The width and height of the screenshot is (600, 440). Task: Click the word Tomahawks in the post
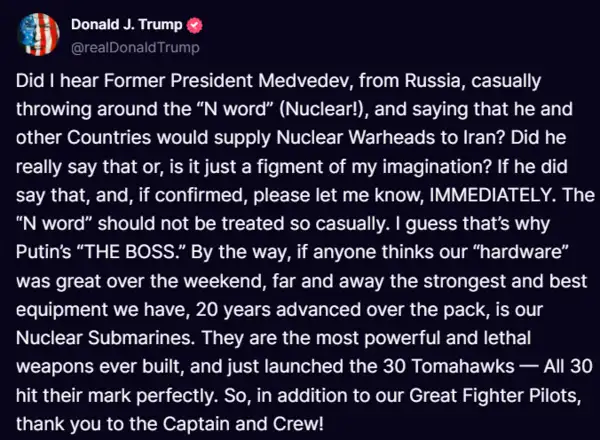pos(463,367)
